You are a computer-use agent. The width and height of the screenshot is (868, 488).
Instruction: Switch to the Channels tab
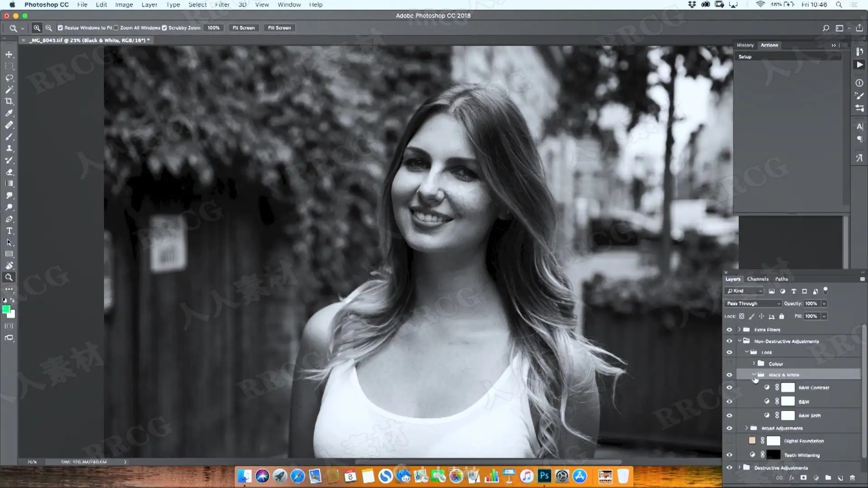coord(757,279)
